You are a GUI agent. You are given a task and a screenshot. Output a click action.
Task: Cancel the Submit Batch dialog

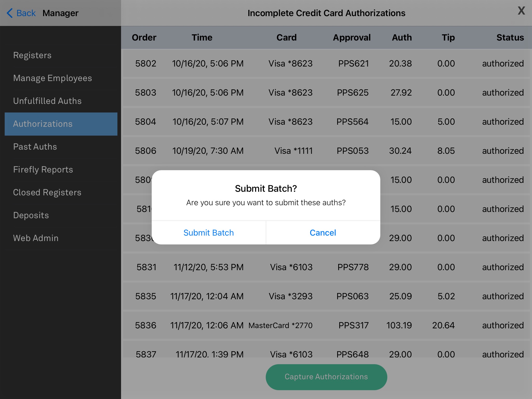pyautogui.click(x=323, y=232)
